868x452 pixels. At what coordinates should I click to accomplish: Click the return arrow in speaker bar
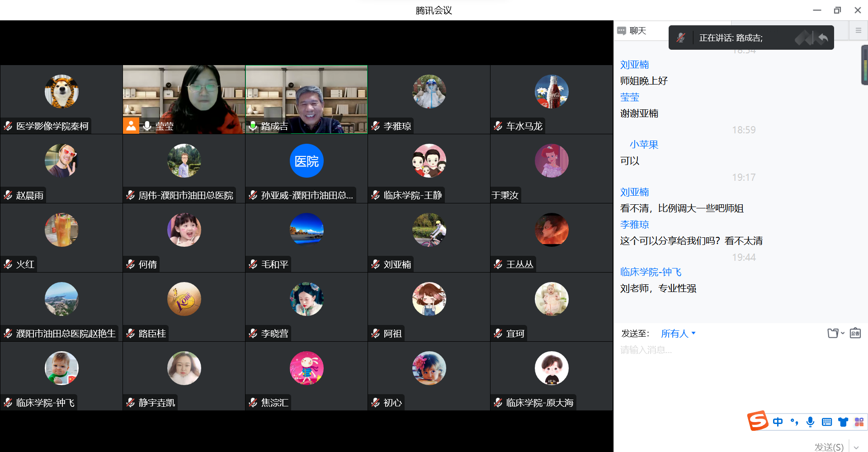[823, 38]
